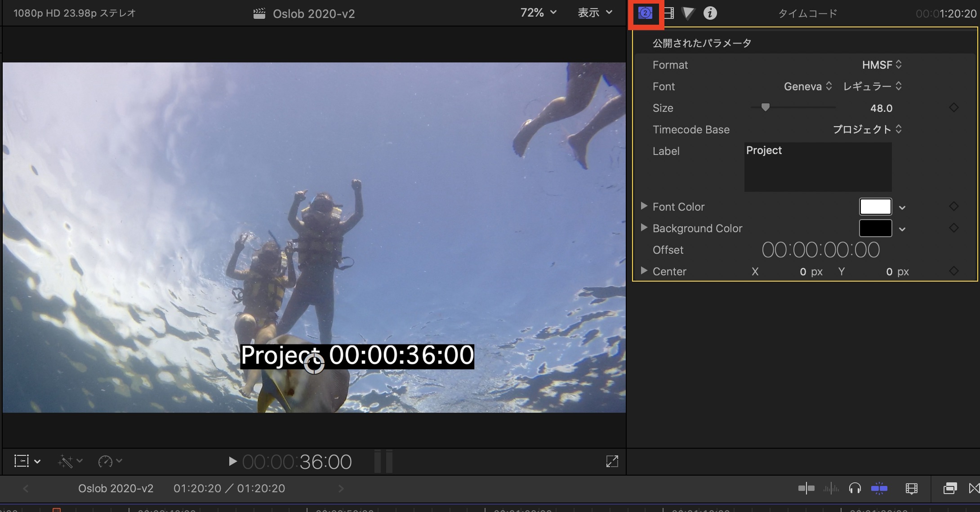Show the Effects browser icon

[950, 488]
